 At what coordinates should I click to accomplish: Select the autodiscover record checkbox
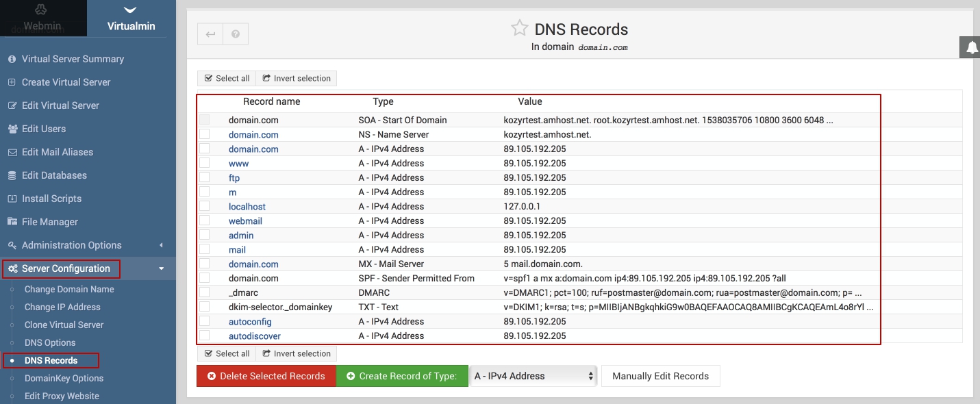[x=205, y=336]
